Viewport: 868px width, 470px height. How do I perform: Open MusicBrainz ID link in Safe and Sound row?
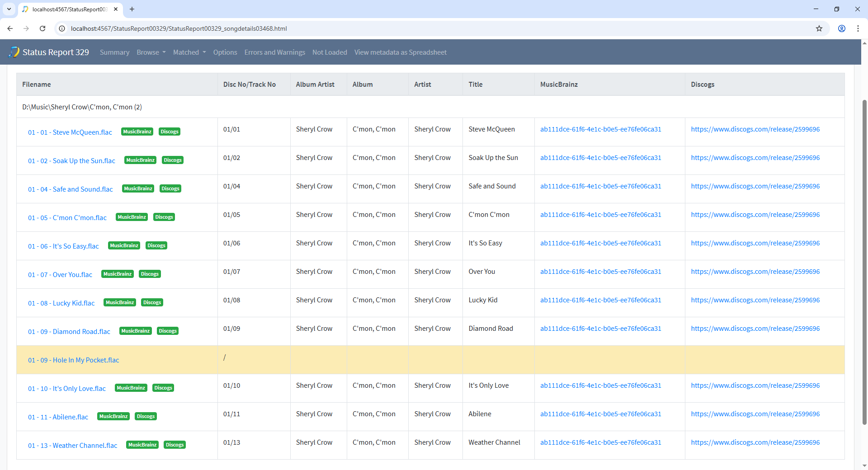click(x=601, y=186)
